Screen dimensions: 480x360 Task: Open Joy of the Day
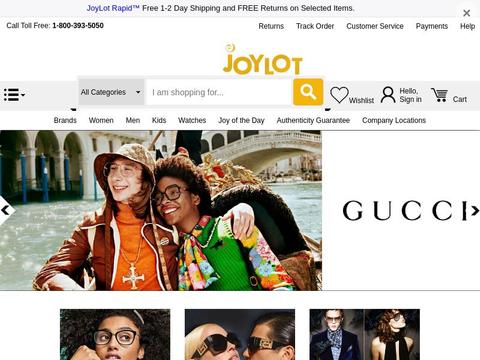click(x=241, y=120)
